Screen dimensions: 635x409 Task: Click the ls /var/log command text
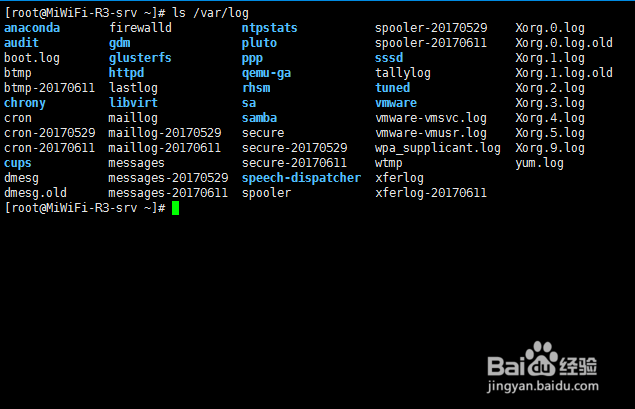[211, 13]
